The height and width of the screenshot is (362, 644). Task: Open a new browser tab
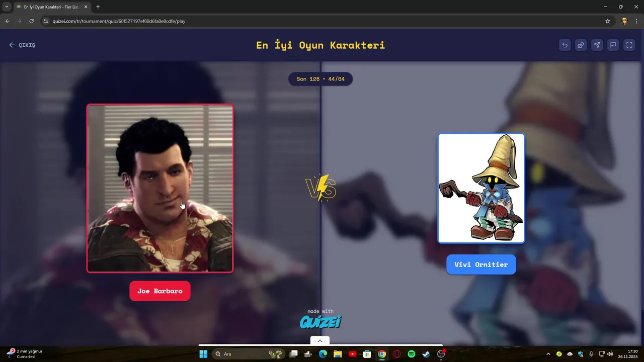tap(98, 7)
